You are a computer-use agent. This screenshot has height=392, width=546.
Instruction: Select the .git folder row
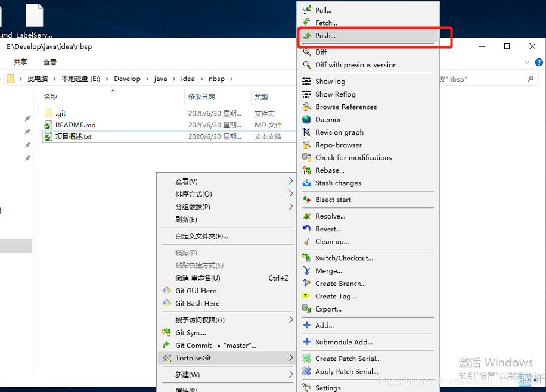pos(169,114)
